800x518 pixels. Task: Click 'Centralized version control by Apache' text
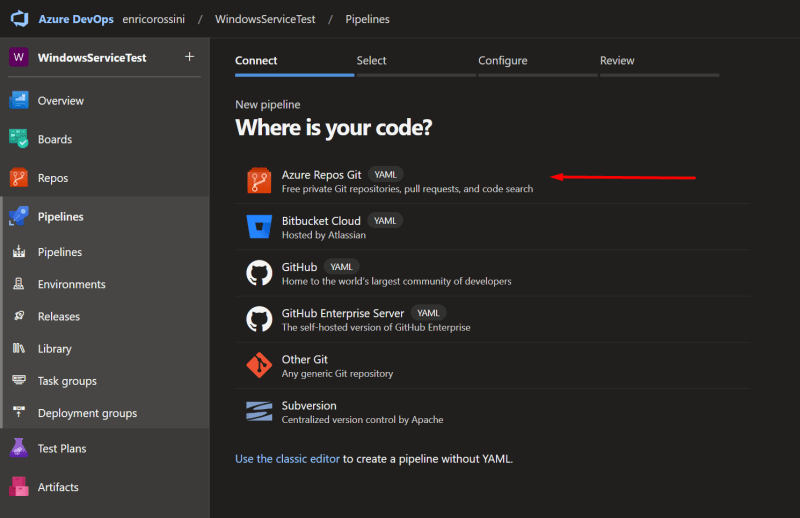362,420
